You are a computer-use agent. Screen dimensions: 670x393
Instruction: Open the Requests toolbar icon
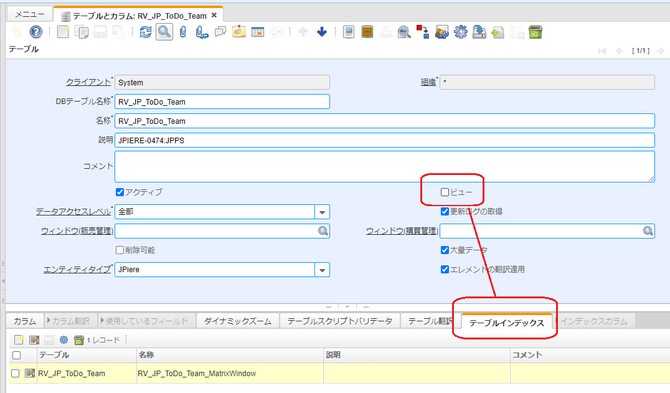click(x=442, y=32)
